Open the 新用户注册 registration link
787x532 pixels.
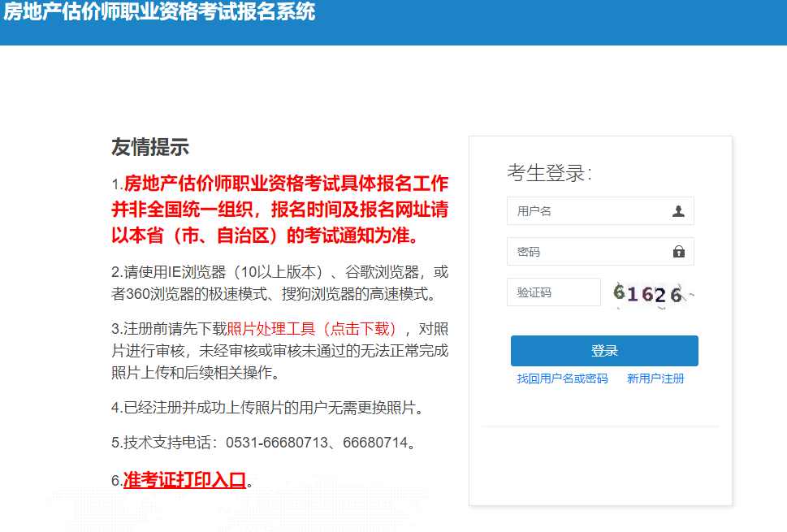655,378
